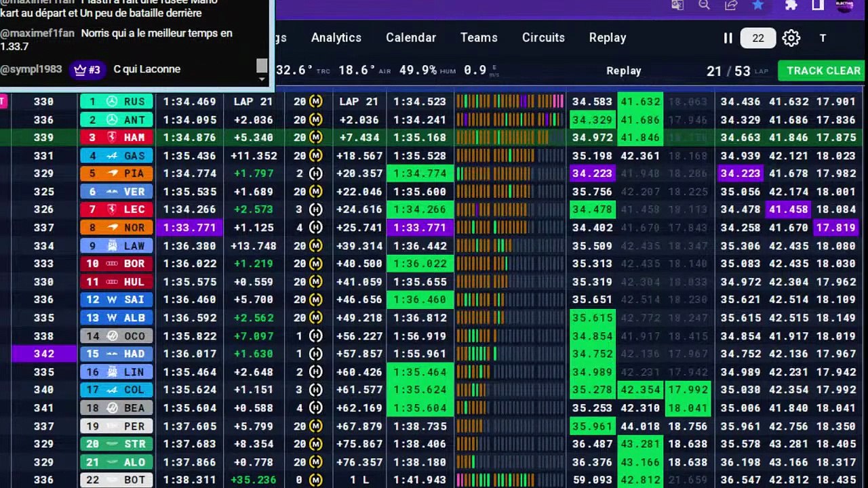Click the chat message 'C qui Laconne'
Viewport: 868px width, 488px height.
(147, 69)
